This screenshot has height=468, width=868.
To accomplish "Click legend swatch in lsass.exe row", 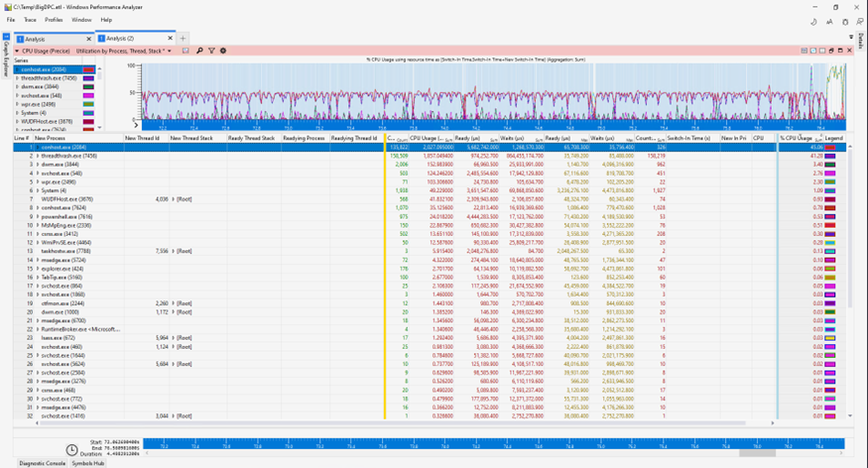I will tap(830, 338).
